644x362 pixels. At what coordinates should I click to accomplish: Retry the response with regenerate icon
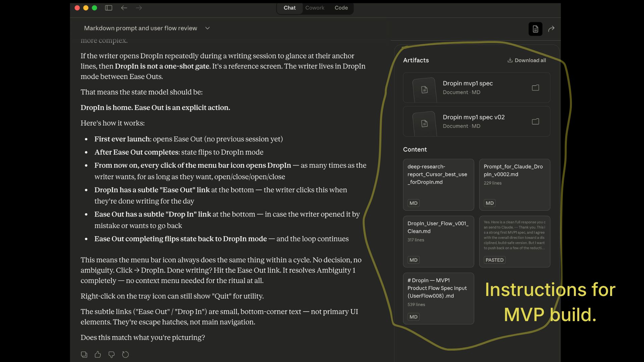125,354
